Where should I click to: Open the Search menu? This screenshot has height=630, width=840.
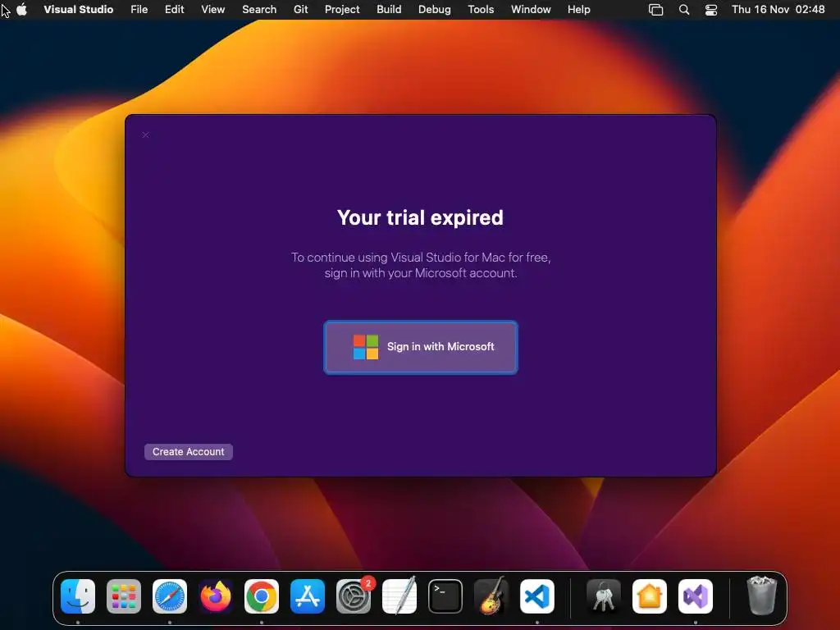pyautogui.click(x=259, y=10)
